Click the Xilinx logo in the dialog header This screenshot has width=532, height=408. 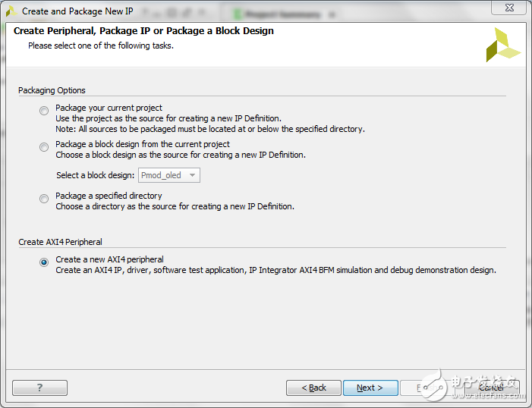tap(502, 46)
